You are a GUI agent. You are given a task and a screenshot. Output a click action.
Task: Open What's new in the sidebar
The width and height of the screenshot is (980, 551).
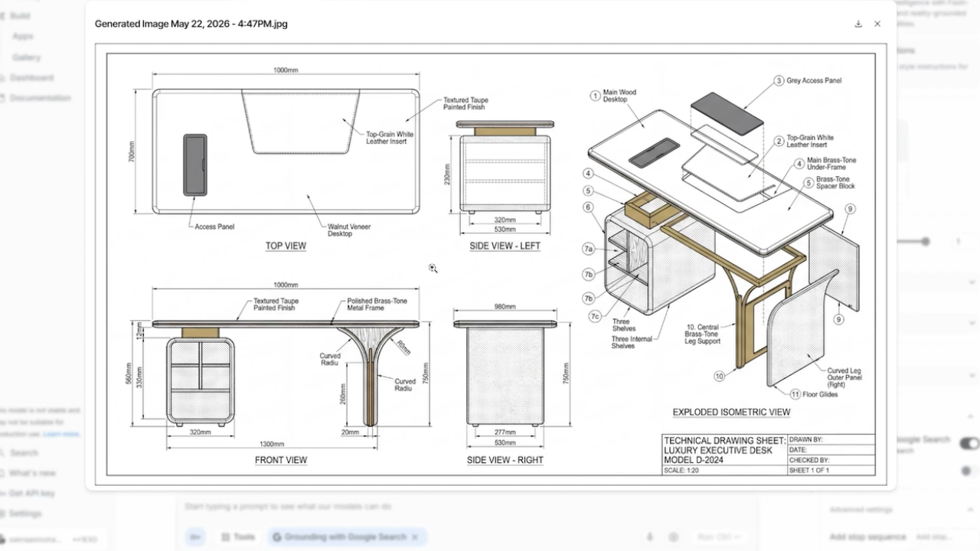[28, 473]
